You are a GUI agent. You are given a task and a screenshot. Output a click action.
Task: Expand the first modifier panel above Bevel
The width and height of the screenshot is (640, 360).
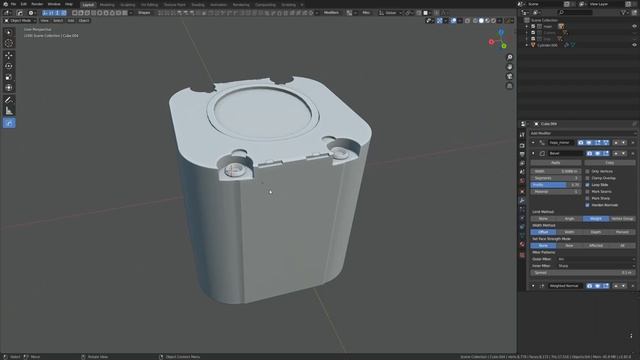(533, 143)
